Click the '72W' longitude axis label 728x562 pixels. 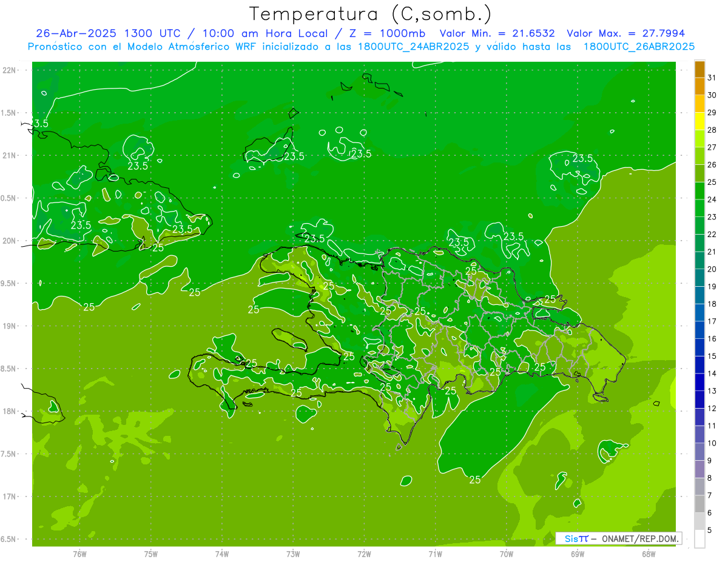(364, 554)
